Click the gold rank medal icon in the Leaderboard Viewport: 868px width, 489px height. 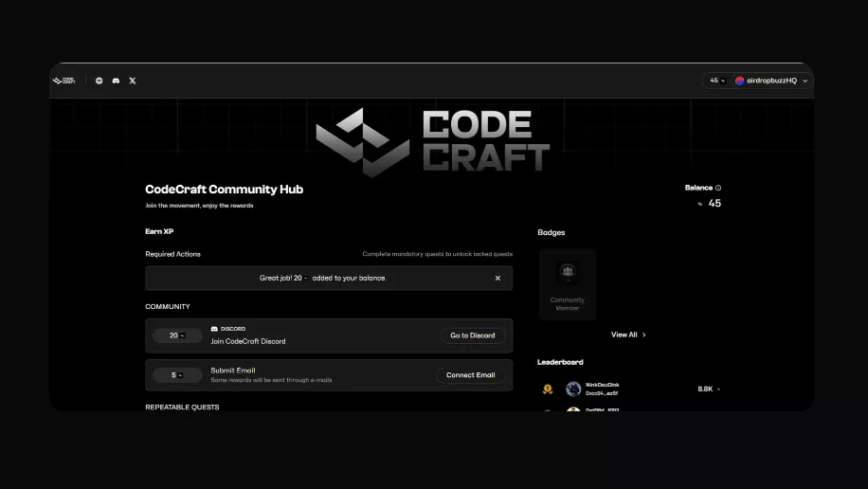(548, 389)
